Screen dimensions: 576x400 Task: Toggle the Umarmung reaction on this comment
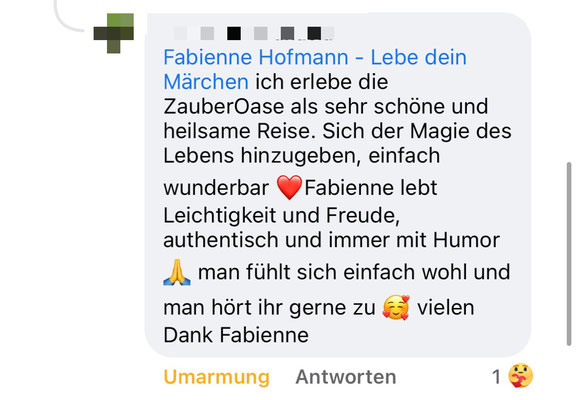pyautogui.click(x=216, y=377)
